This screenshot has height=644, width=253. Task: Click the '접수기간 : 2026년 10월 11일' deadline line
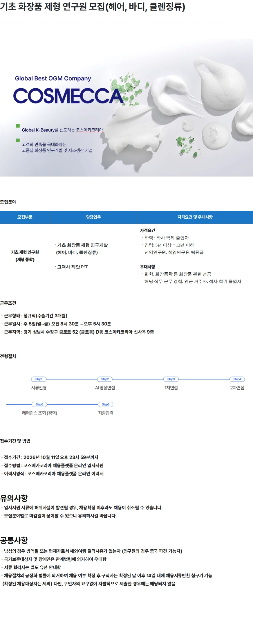coord(50,457)
